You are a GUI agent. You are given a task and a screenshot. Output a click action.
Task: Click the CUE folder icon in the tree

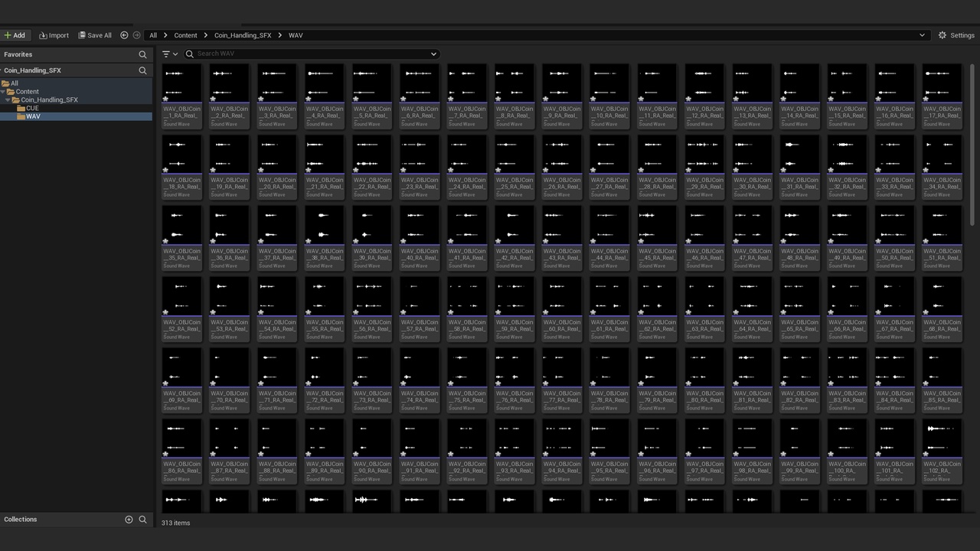(x=21, y=108)
